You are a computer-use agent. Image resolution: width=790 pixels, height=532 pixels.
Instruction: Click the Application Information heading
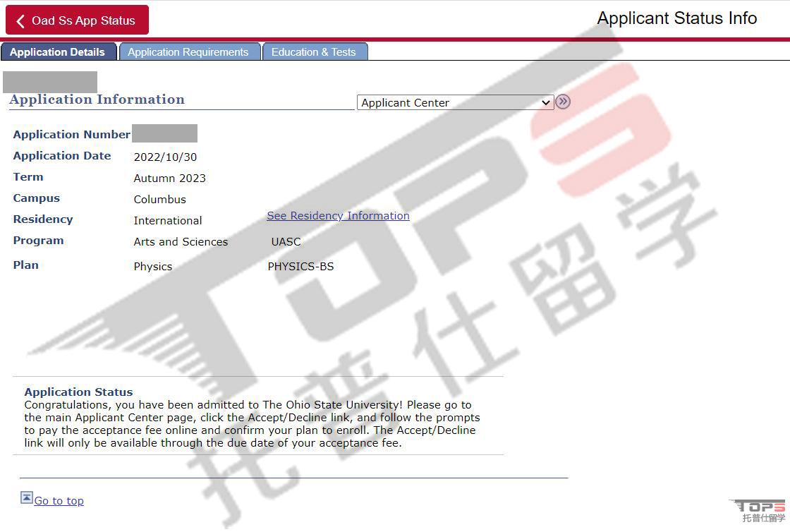click(97, 99)
